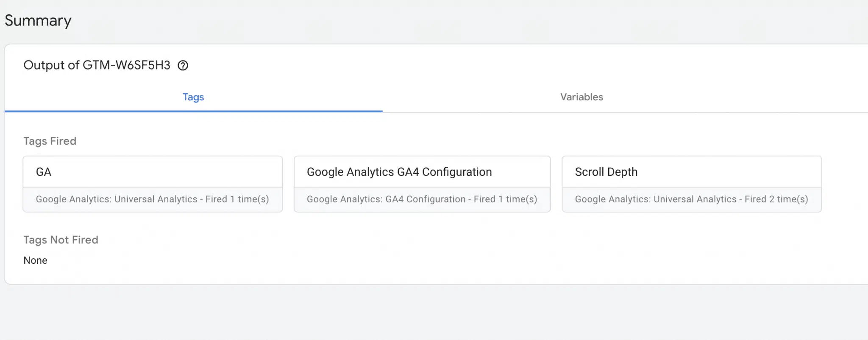Image resolution: width=868 pixels, height=340 pixels.
Task: Click the Summary page heading
Action: (x=38, y=21)
